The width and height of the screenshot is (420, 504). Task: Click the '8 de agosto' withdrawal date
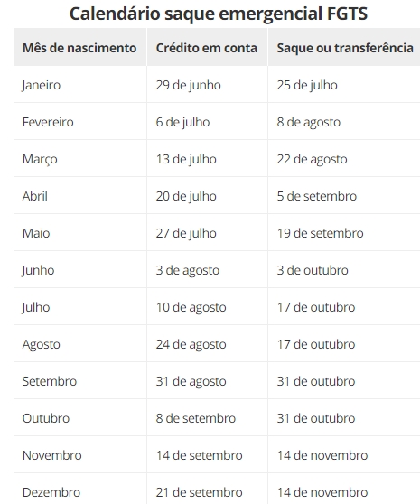pyautogui.click(x=309, y=122)
